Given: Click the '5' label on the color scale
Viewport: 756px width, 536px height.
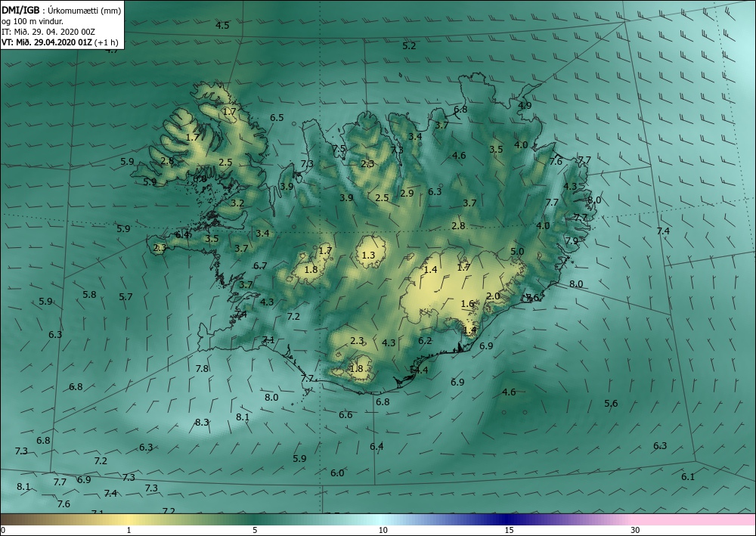Looking at the screenshot, I should pyautogui.click(x=255, y=530).
